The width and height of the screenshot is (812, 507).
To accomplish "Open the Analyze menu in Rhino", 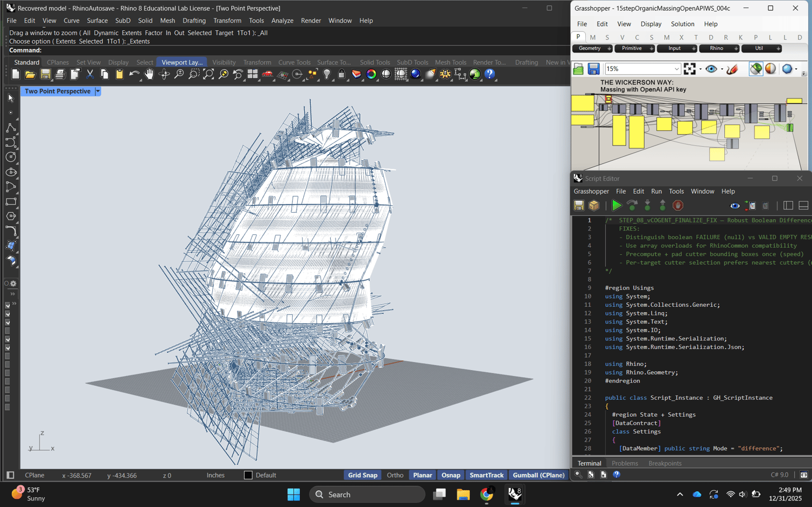I will pos(282,21).
